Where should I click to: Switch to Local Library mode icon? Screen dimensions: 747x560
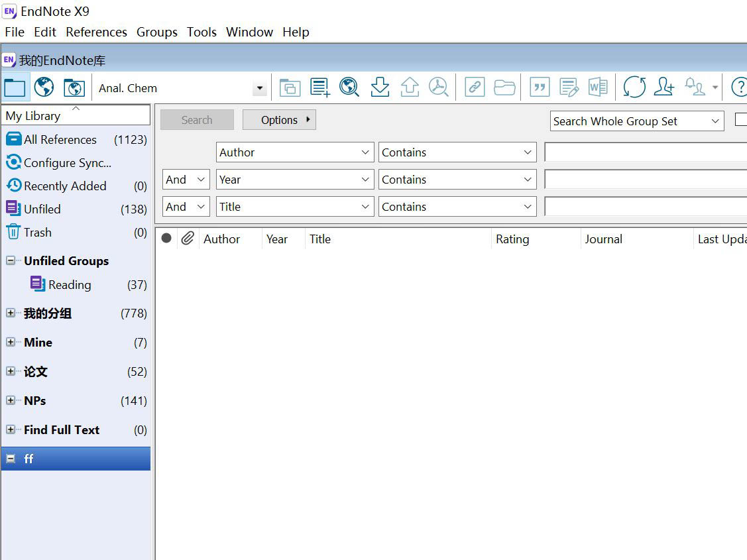(15, 87)
